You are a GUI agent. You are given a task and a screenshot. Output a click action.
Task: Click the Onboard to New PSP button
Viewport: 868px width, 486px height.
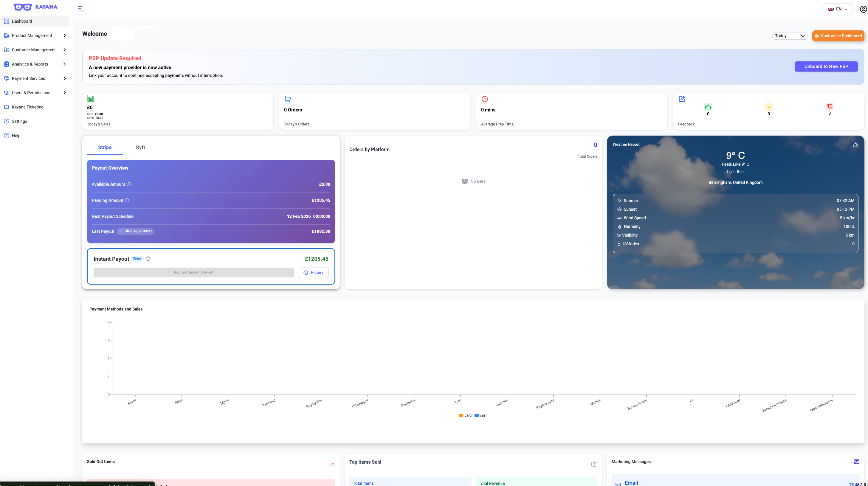pyautogui.click(x=826, y=66)
